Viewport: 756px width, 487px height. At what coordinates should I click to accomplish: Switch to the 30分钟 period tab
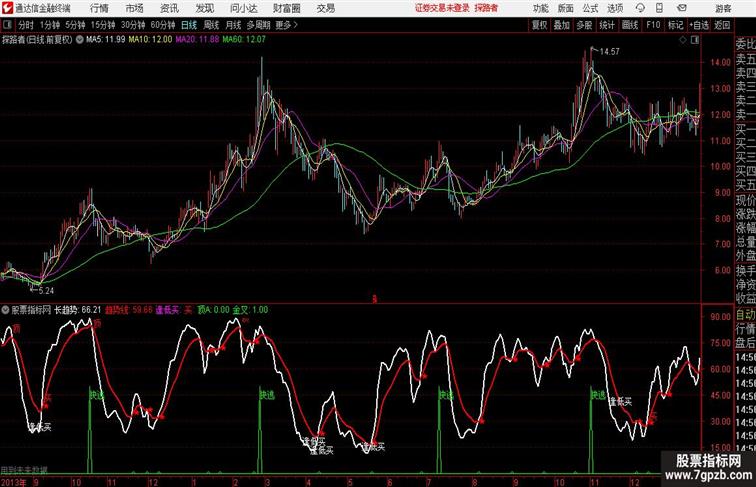click(x=133, y=25)
